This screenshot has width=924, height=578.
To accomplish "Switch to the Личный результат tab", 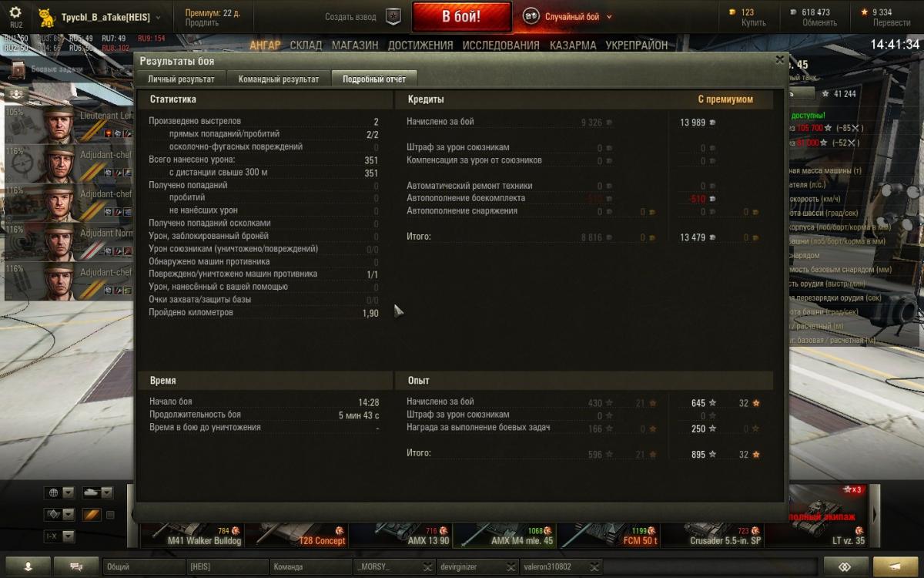I will coord(181,79).
